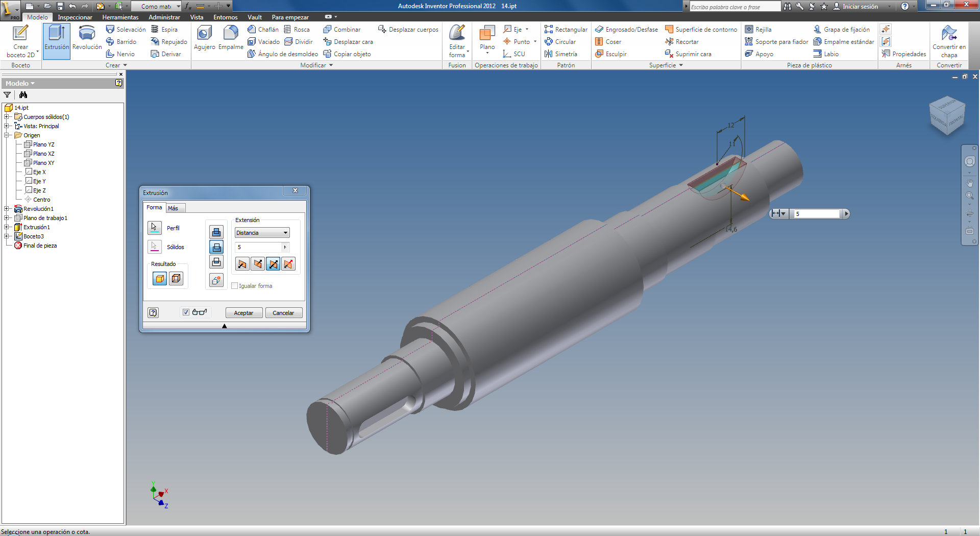Toggle solid output in Resultado
980x536 pixels.
[x=160, y=279]
